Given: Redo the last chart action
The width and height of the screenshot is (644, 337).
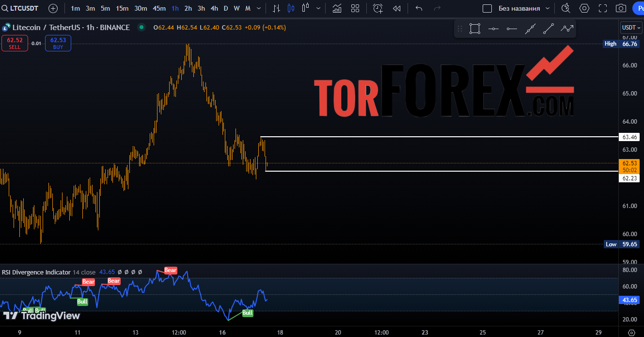Looking at the screenshot, I should coord(437,8).
